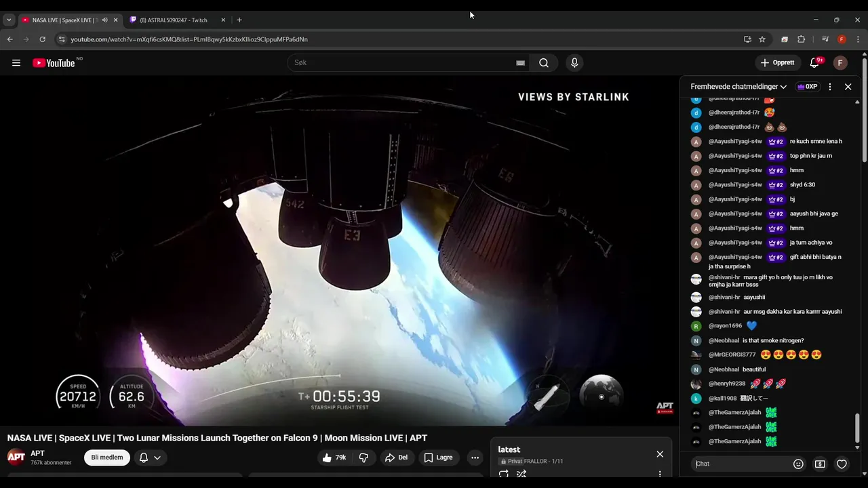The image size is (868, 488).
Task: Go back in browser history
Action: 9,39
